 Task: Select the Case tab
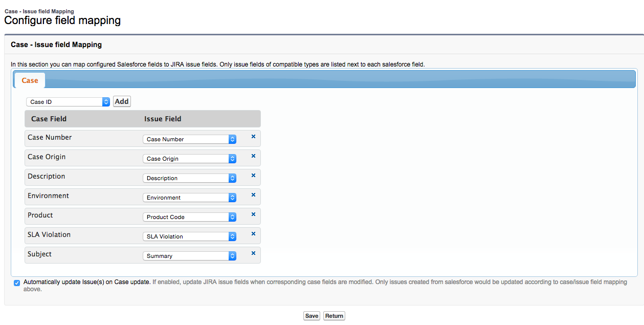click(x=30, y=80)
